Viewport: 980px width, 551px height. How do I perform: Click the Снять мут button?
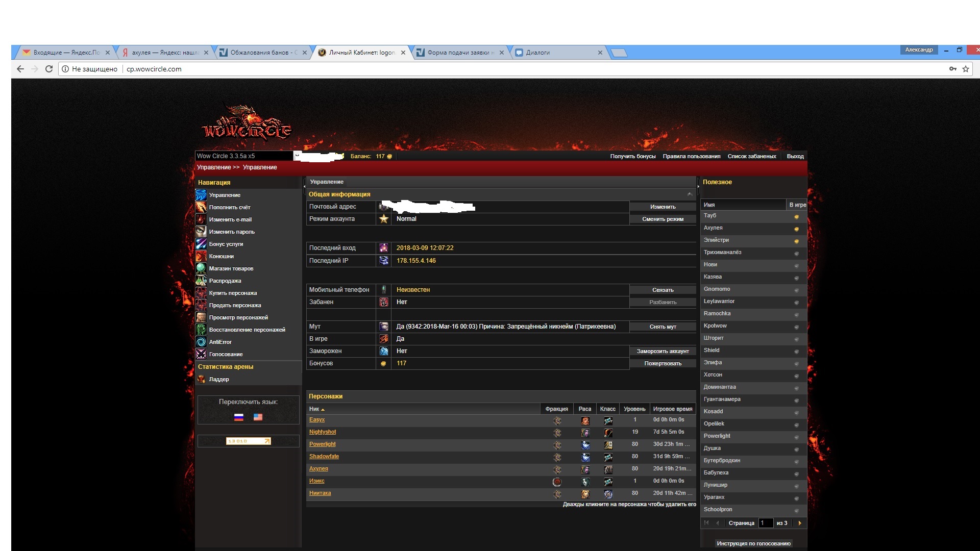pos(663,327)
